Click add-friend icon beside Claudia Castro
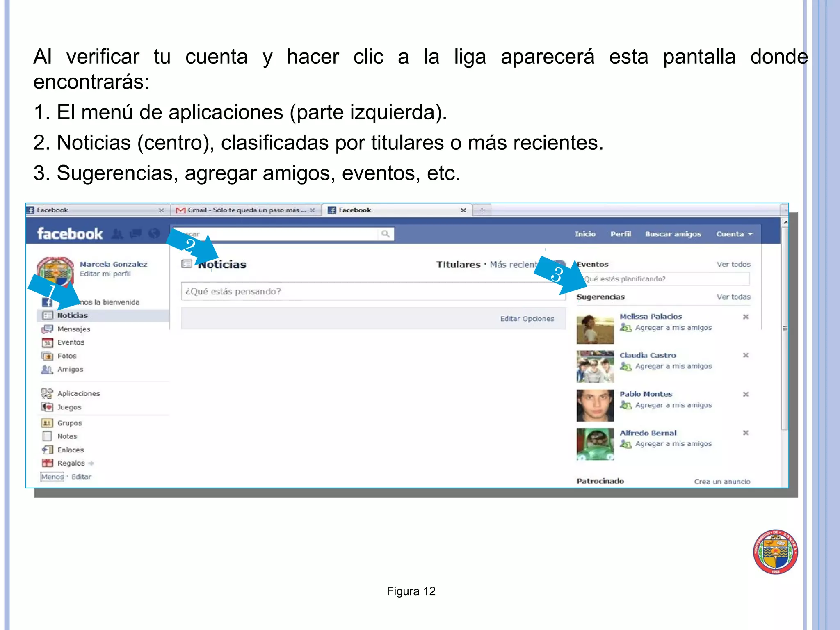 pos(625,366)
